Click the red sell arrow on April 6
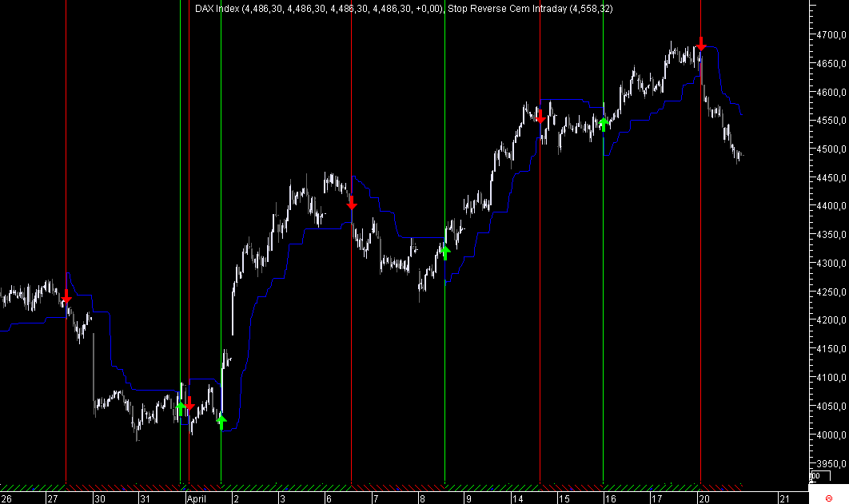This screenshot has width=849, height=504. pyautogui.click(x=352, y=203)
